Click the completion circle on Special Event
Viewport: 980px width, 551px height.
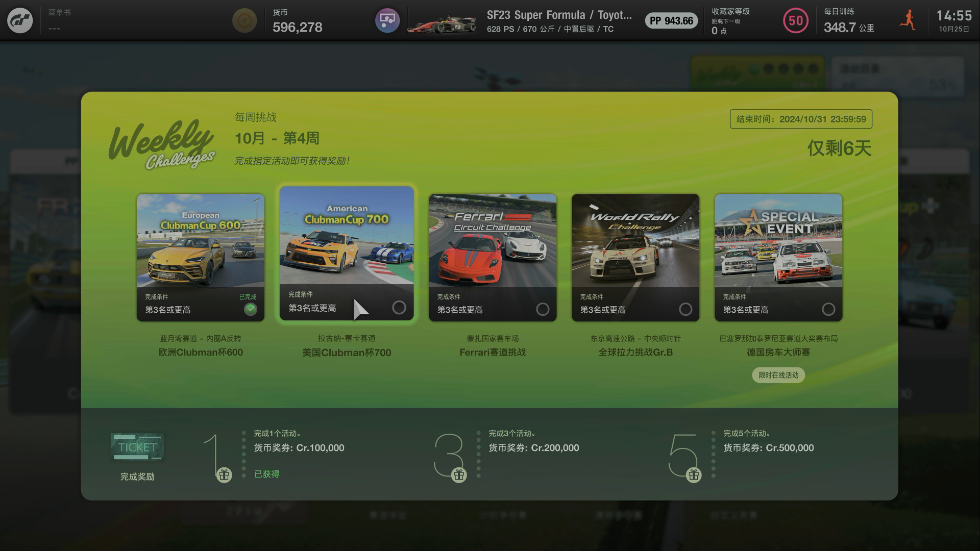pos(828,309)
